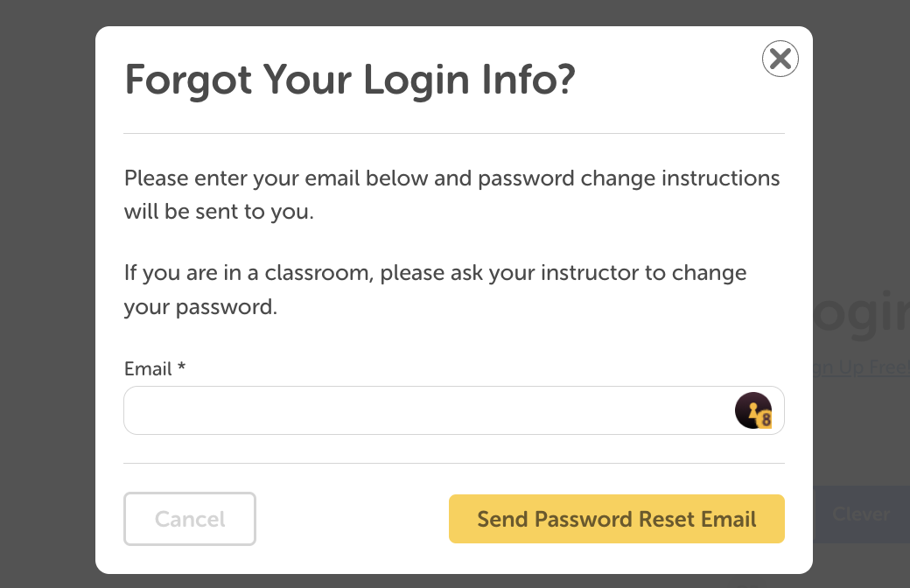Click the divider line below the dialog title
This screenshot has width=910, height=588.
pyautogui.click(x=454, y=133)
